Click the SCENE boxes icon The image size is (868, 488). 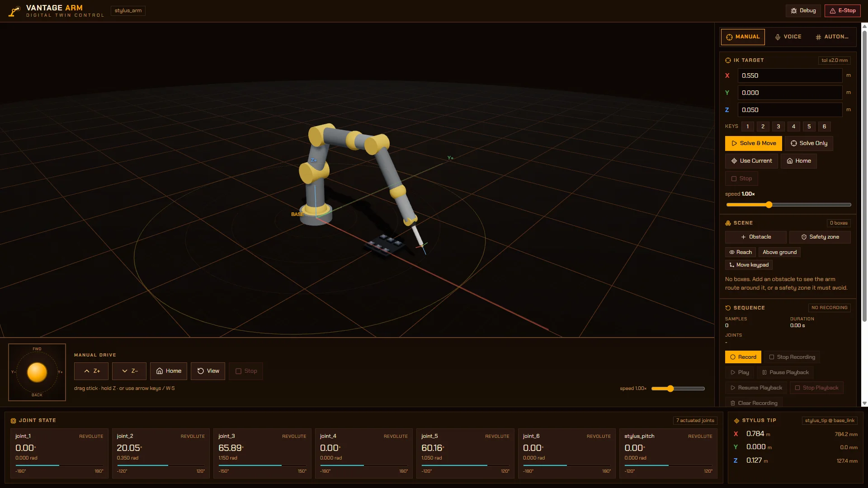coord(728,223)
